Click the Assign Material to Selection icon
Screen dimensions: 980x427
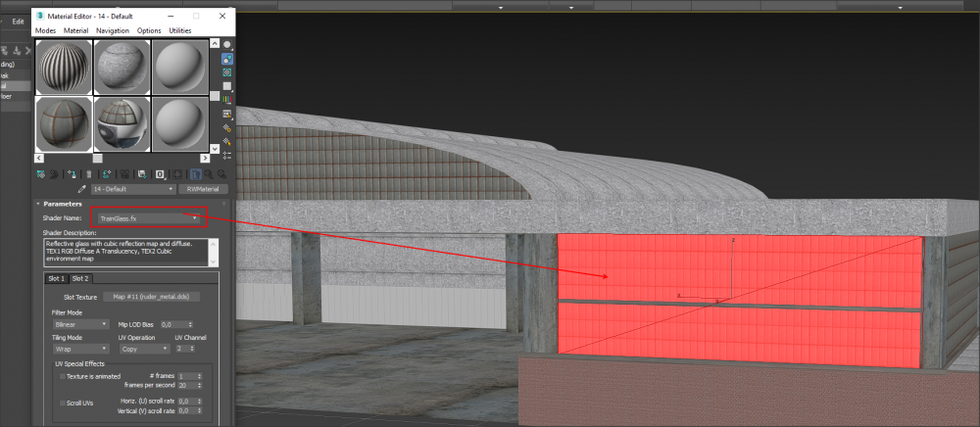click(x=72, y=173)
